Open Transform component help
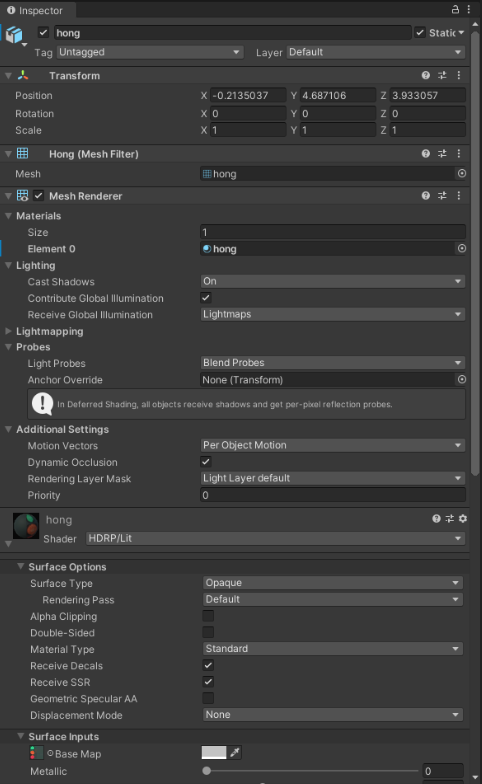482x784 pixels. [x=426, y=75]
